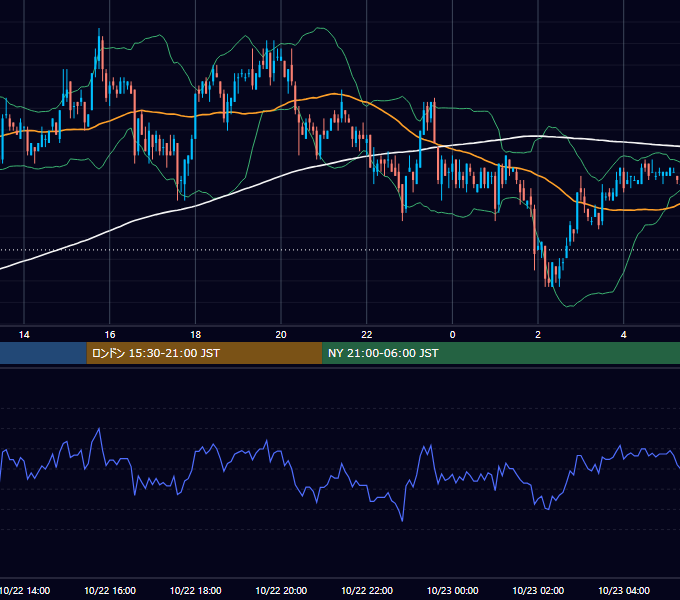Click the 10/22 14:00 date label
The height and width of the screenshot is (600, 680).
tap(25, 590)
